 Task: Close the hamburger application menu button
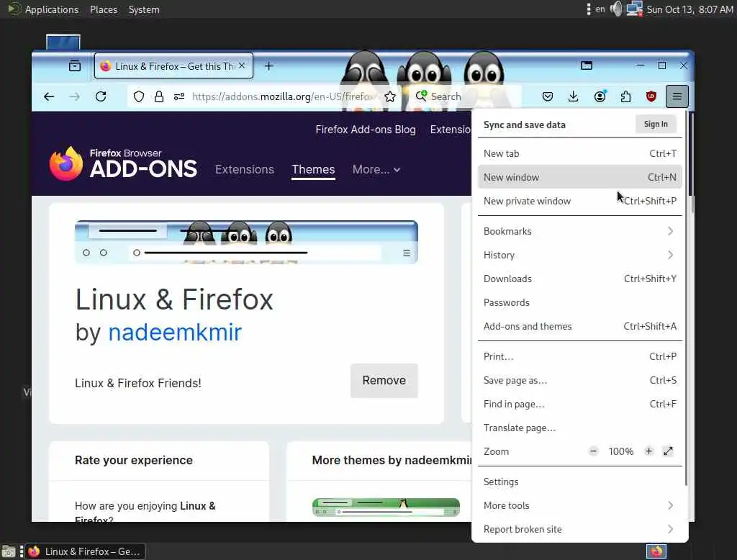(677, 96)
